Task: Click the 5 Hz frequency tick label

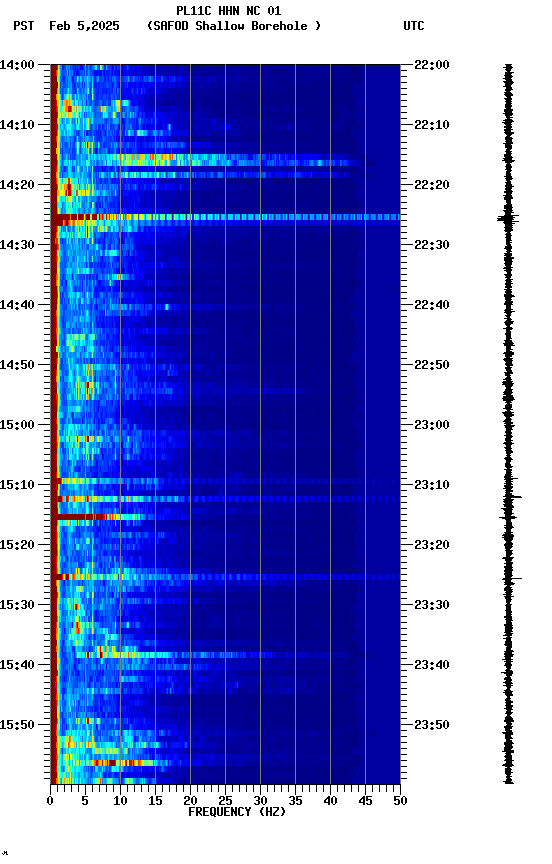Action: 85,801
